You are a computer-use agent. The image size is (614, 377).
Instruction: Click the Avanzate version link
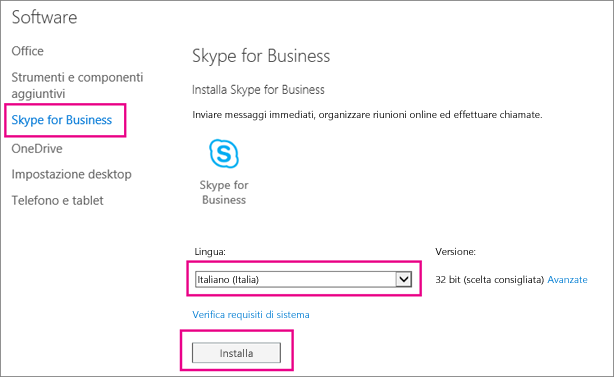pyautogui.click(x=567, y=280)
